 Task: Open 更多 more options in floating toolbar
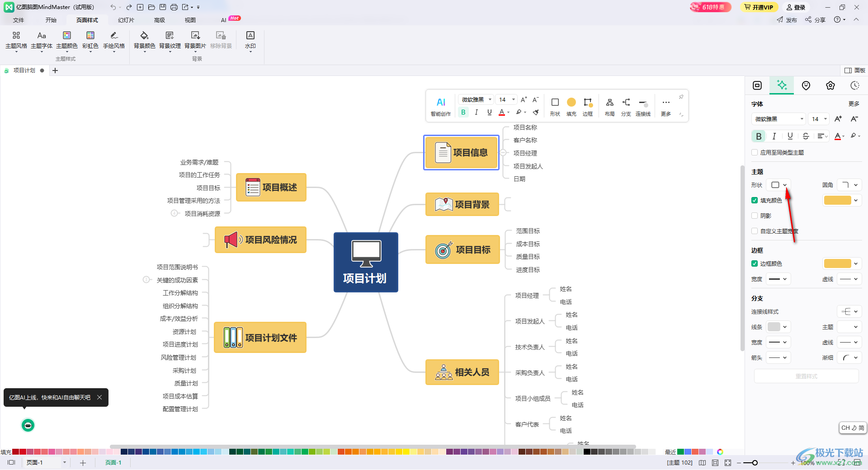666,107
